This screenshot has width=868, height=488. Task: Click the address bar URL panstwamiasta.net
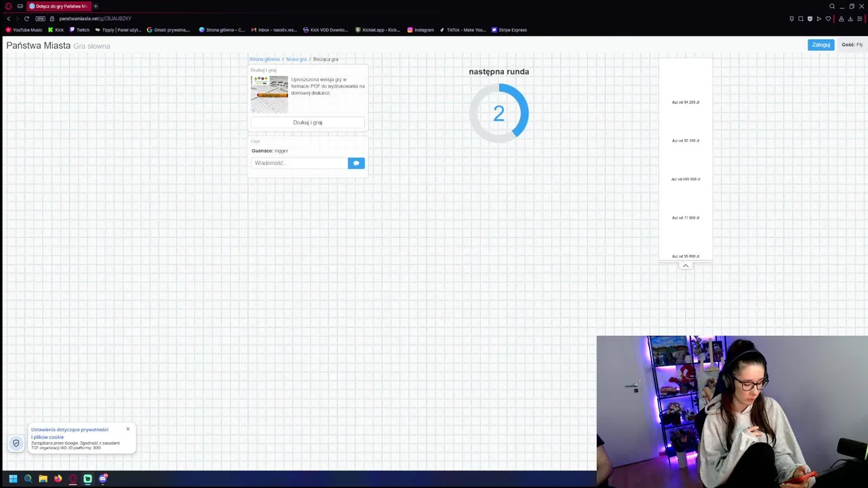pos(95,18)
